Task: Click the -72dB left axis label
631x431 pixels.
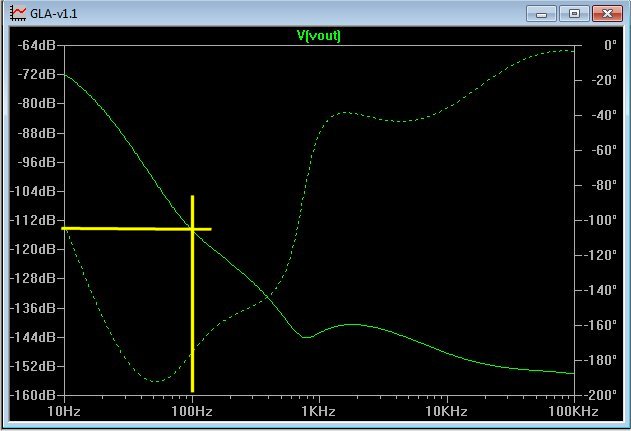Action: click(36, 74)
